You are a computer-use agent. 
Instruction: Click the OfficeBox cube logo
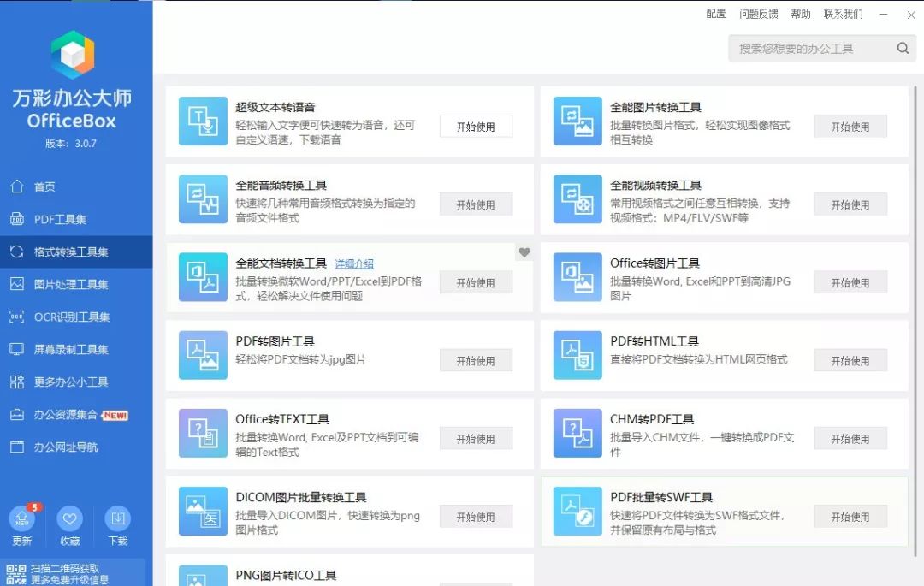[x=73, y=55]
